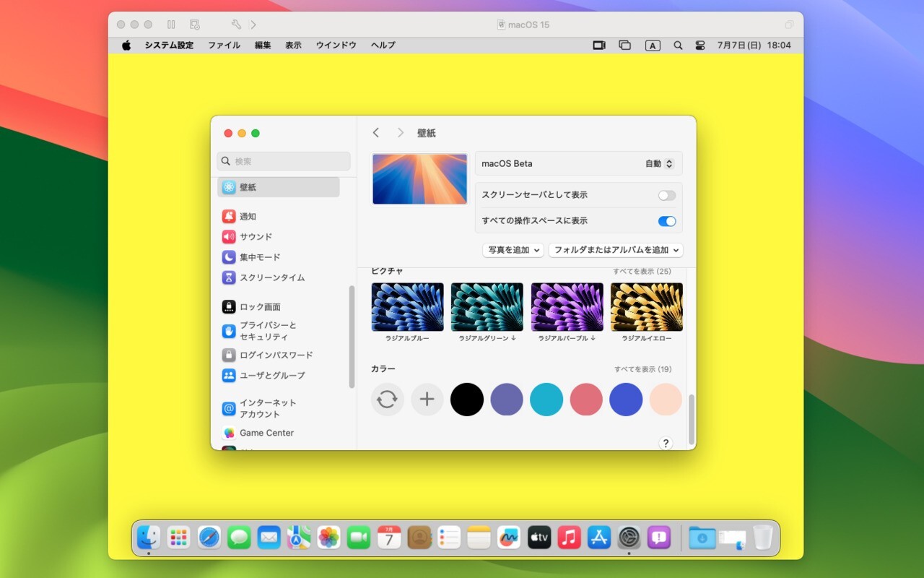Click the shuffle colors icon
This screenshot has width=924, height=578.
[x=387, y=399]
